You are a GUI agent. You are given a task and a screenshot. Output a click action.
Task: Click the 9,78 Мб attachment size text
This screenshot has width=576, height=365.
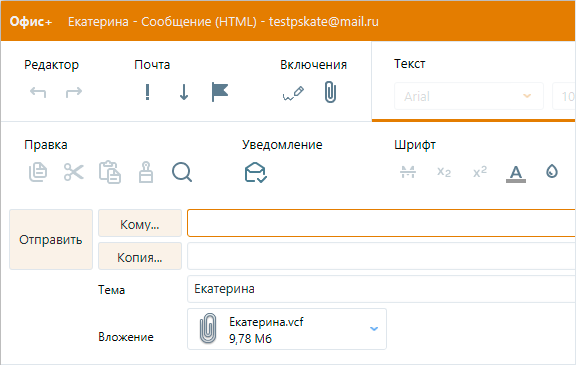(251, 338)
